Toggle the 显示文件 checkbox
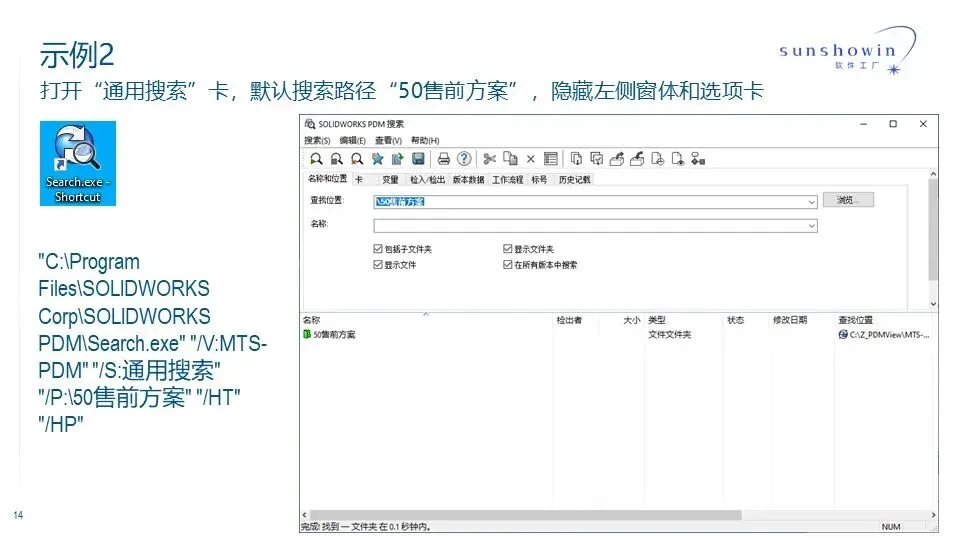Image resolution: width=960 pixels, height=540 pixels. [x=378, y=264]
